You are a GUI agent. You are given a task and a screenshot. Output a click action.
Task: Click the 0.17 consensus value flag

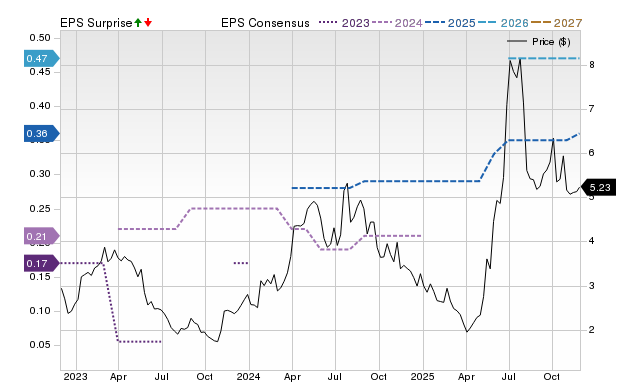(42, 263)
